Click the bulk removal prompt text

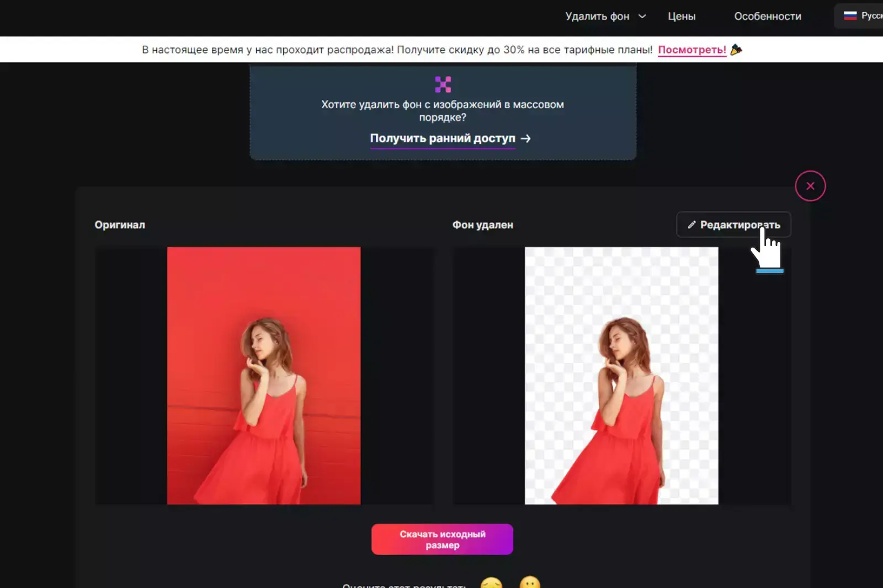point(443,110)
